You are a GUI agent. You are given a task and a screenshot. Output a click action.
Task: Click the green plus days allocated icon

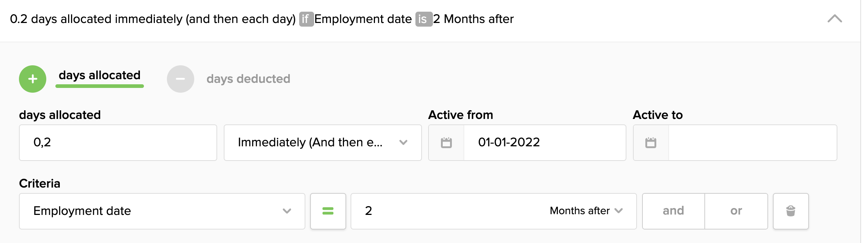coord(32,79)
